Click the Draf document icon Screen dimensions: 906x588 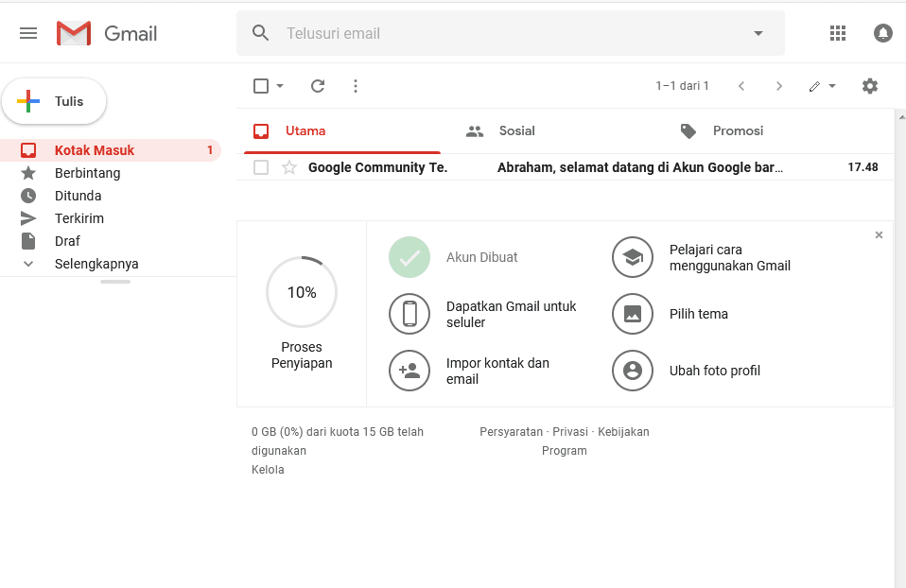click(28, 241)
